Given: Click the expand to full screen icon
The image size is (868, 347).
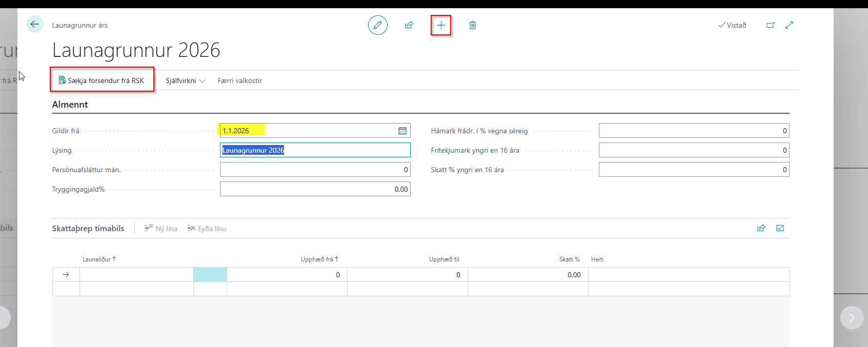Looking at the screenshot, I should (x=790, y=25).
